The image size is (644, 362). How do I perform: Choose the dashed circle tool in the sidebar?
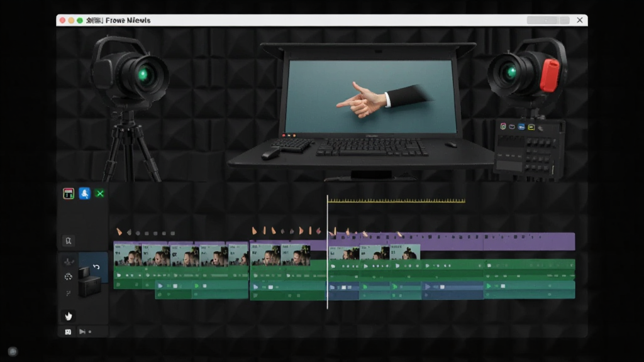(x=68, y=277)
